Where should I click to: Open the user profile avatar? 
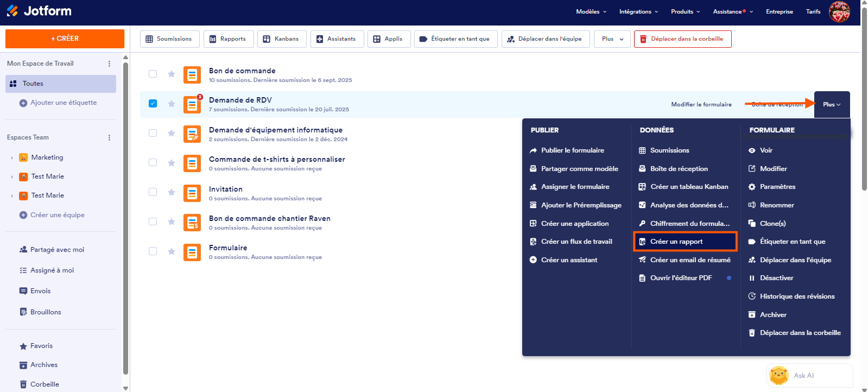coord(839,11)
